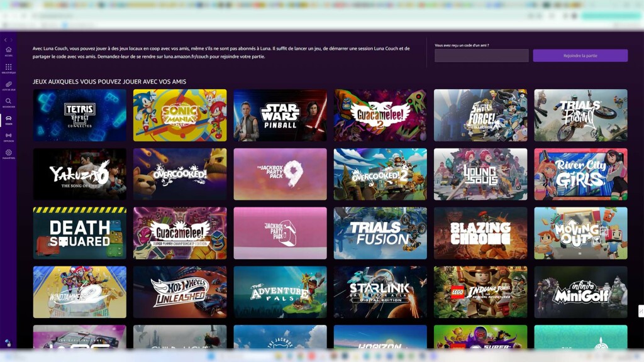Open the Sonic Mania tile
Screen dimensions: 644x362
click(x=180, y=116)
